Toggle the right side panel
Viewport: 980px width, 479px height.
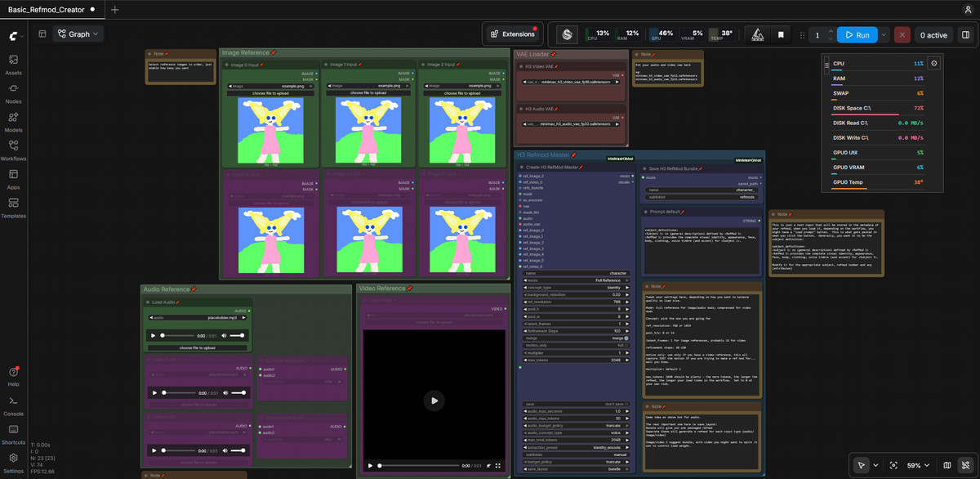pos(965,35)
